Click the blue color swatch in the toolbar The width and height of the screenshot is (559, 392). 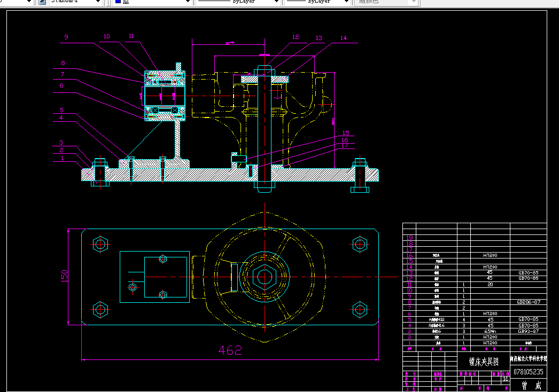coord(118,2)
